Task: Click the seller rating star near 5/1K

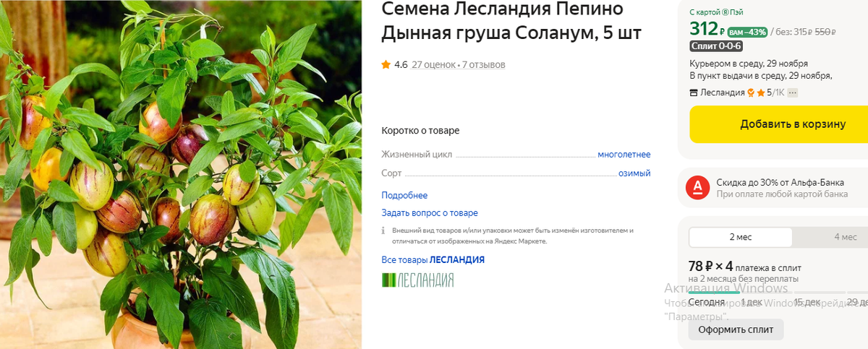Action: 760,92
